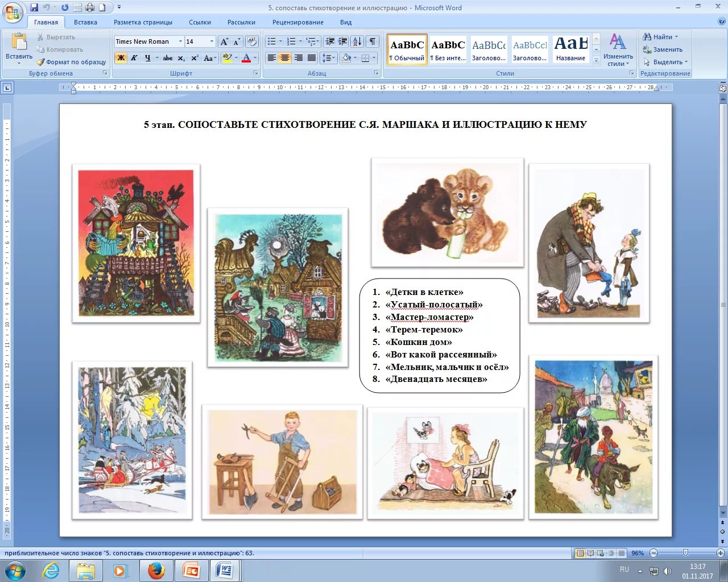Expand the bullets list dropdown arrow
The image size is (728, 582).
pos(280,41)
